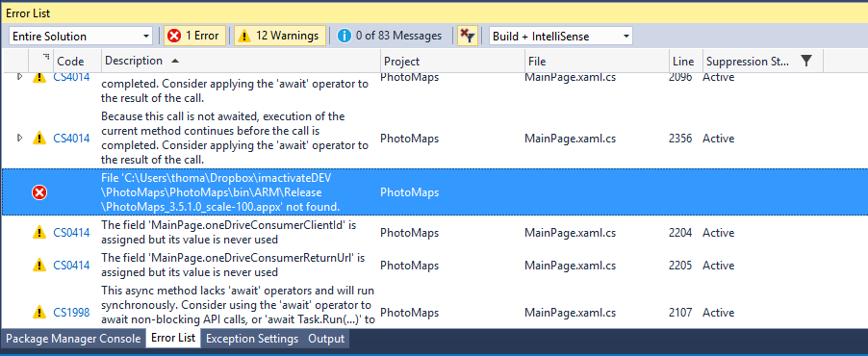Switch to the Package Manager Console tab
Viewport: 868px width, 356px height.
73,339
